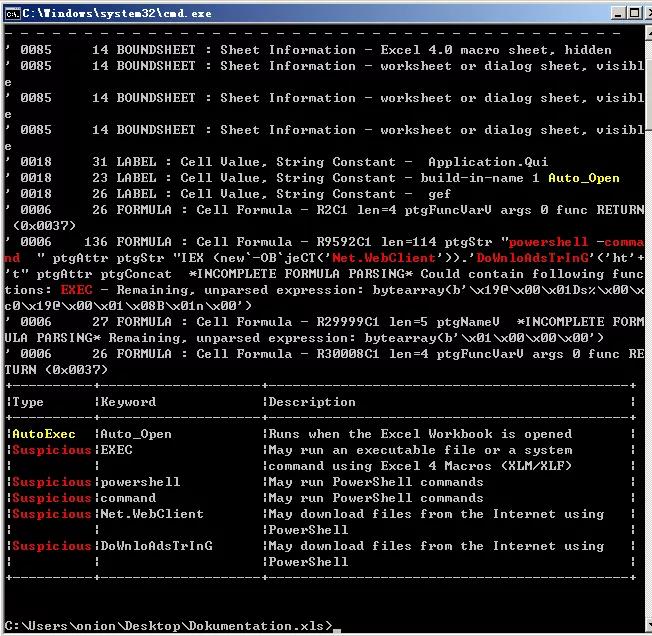Select the DoWnloAdsTrInG keyword table cell
The image size is (652, 636).
point(156,546)
